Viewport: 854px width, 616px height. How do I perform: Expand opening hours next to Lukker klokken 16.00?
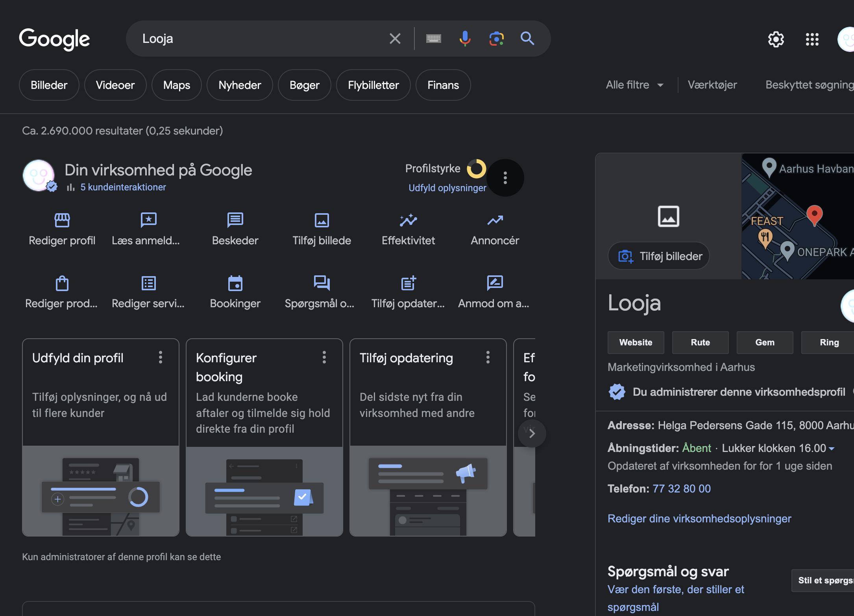tap(832, 448)
